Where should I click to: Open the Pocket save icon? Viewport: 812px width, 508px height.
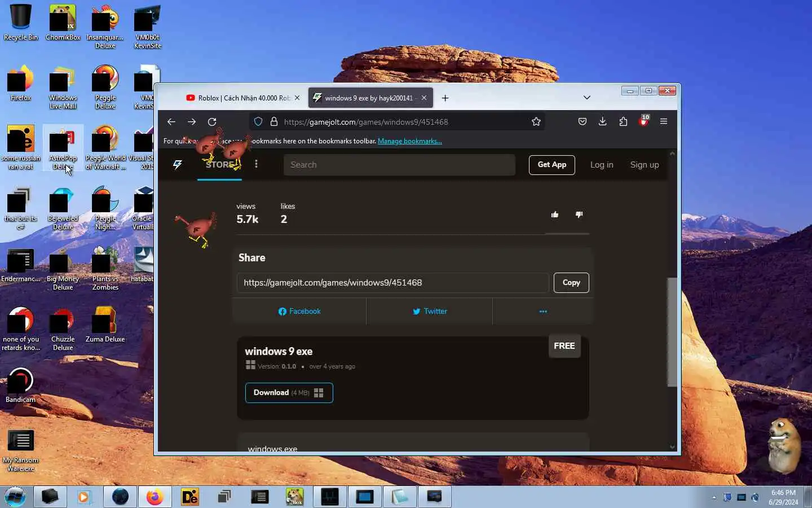tap(582, 121)
